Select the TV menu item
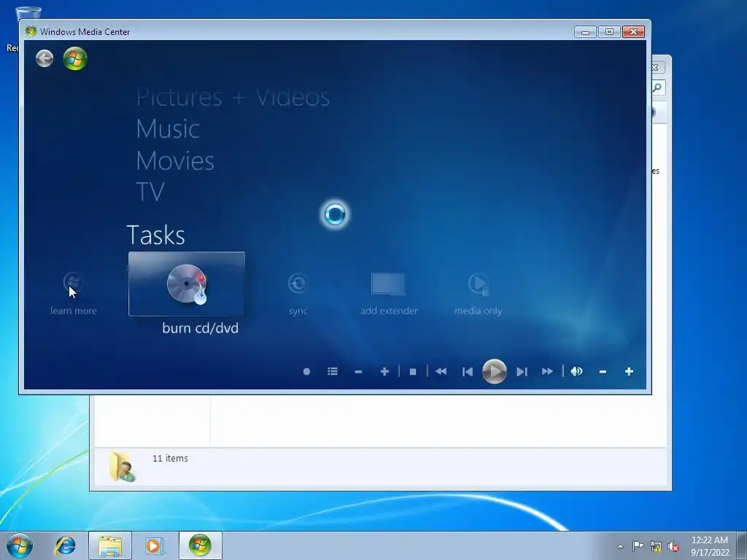 coord(150,192)
